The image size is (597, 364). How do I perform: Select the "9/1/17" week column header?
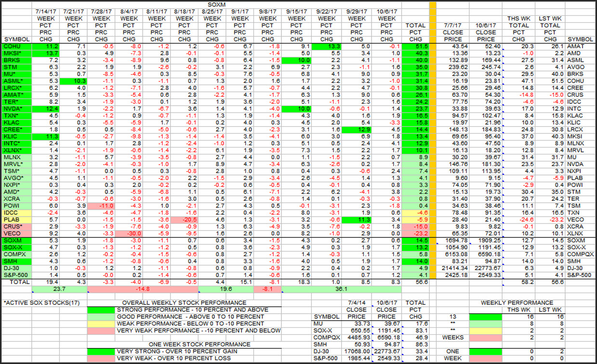(240, 12)
